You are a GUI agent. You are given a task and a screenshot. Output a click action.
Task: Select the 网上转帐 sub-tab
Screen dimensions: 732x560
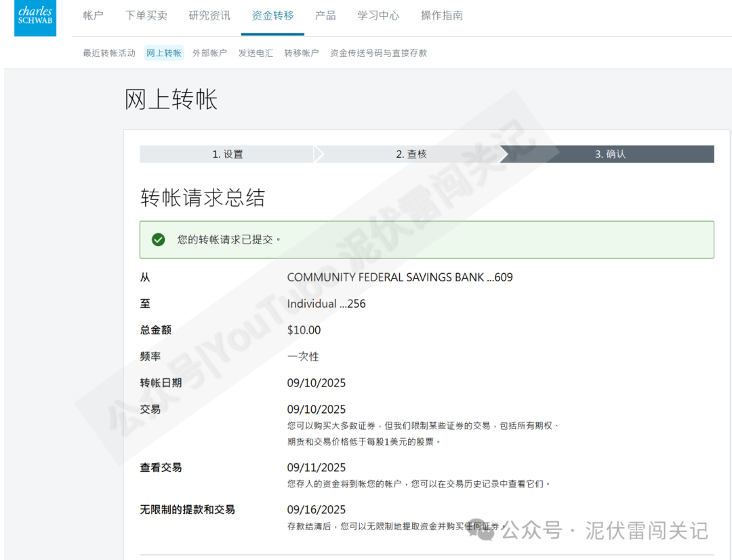tap(163, 52)
